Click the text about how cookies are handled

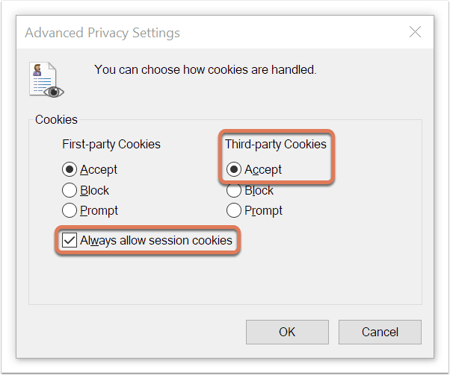[x=205, y=70]
